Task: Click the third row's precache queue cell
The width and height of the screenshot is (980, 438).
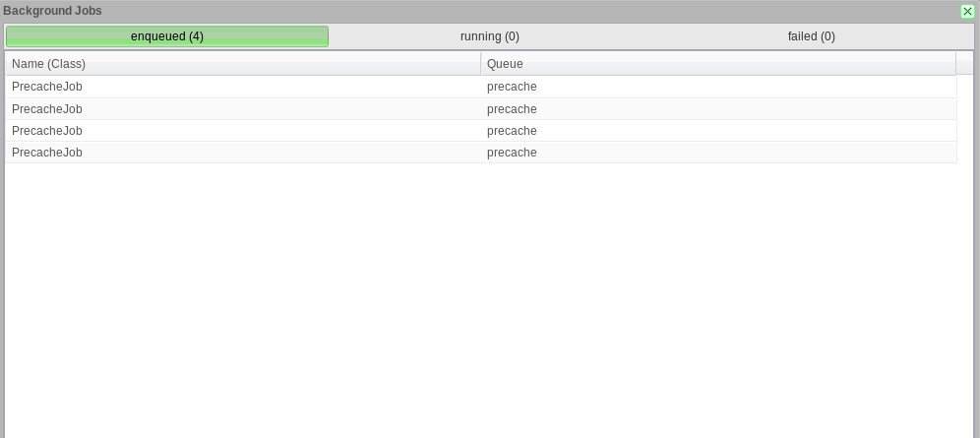Action: 718,131
